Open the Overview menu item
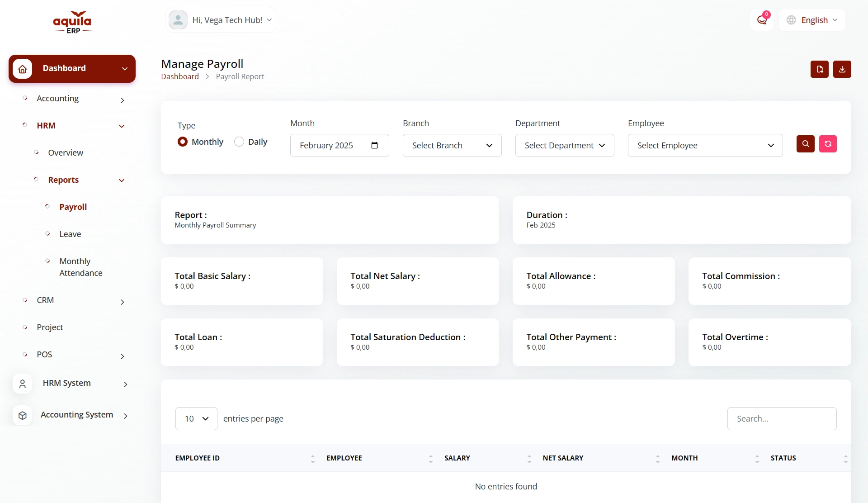 click(66, 152)
